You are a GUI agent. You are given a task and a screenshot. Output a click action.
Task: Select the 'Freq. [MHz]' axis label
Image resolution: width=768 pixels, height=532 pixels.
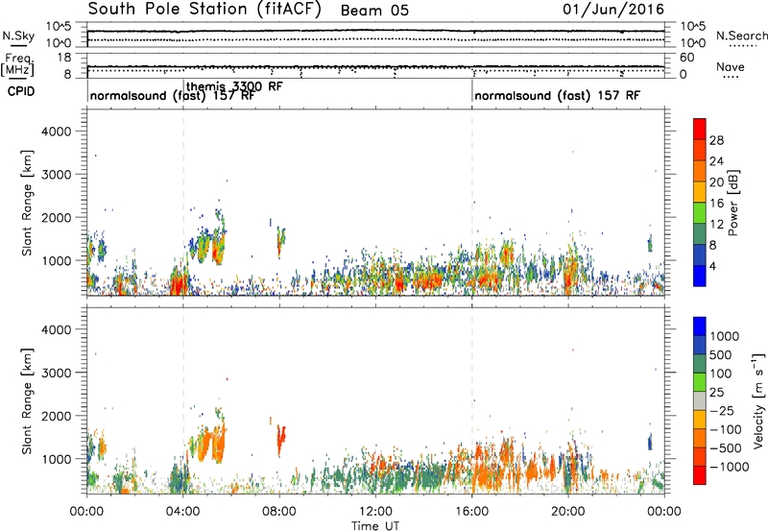click(x=17, y=65)
